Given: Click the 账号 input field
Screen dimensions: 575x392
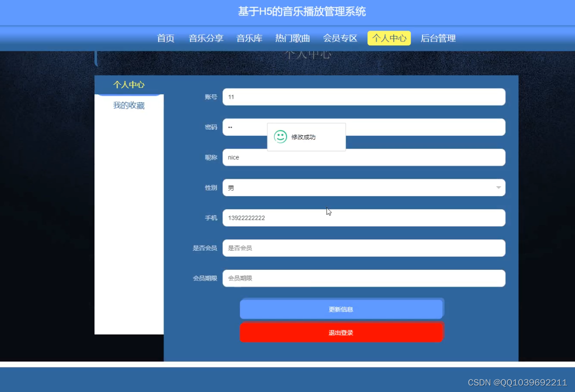Looking at the screenshot, I should (x=364, y=97).
